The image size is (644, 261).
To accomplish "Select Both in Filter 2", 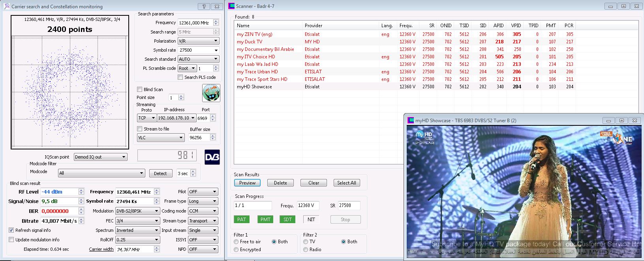I will pyautogui.click(x=344, y=242).
